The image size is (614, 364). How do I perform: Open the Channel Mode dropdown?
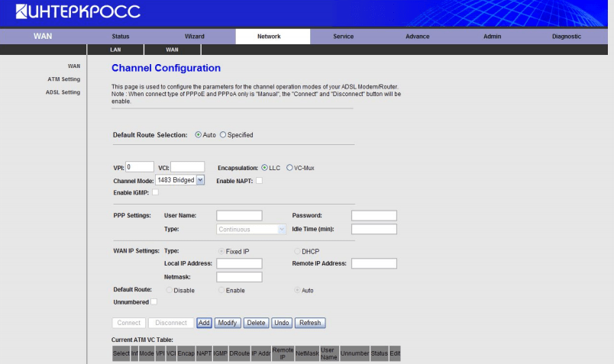(180, 180)
